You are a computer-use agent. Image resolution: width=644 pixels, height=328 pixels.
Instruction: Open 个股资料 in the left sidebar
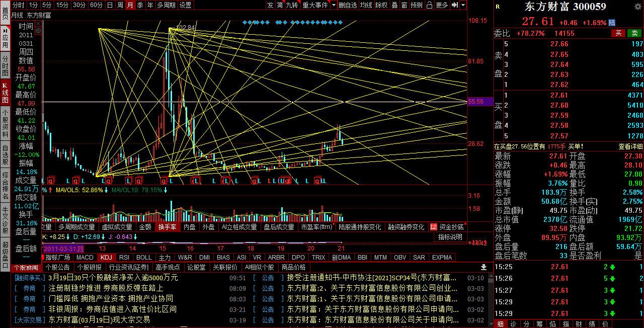click(x=5, y=123)
